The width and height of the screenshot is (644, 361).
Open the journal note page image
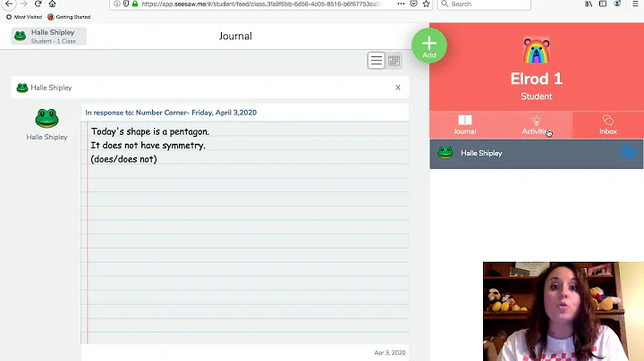tap(245, 232)
